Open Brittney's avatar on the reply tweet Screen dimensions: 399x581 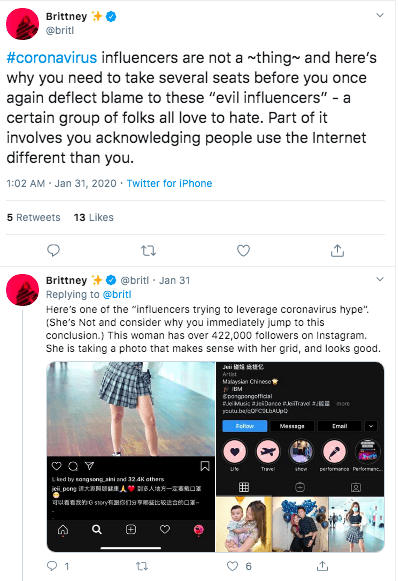23,290
